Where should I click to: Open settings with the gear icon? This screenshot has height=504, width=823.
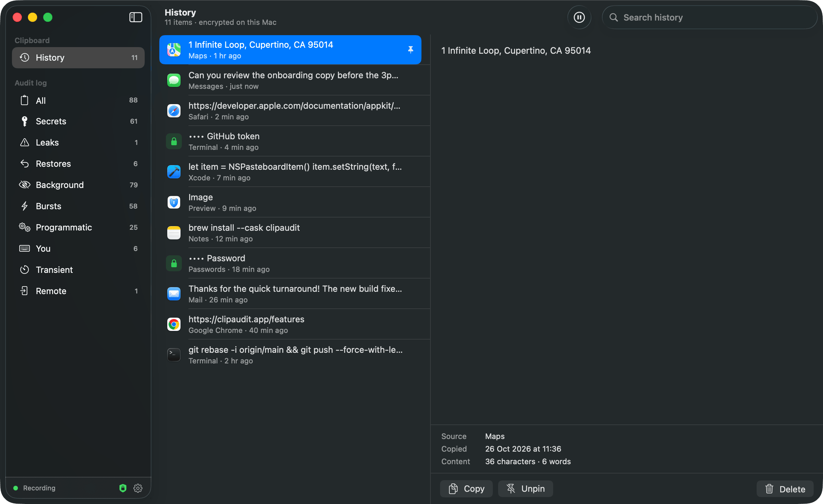coord(138,488)
